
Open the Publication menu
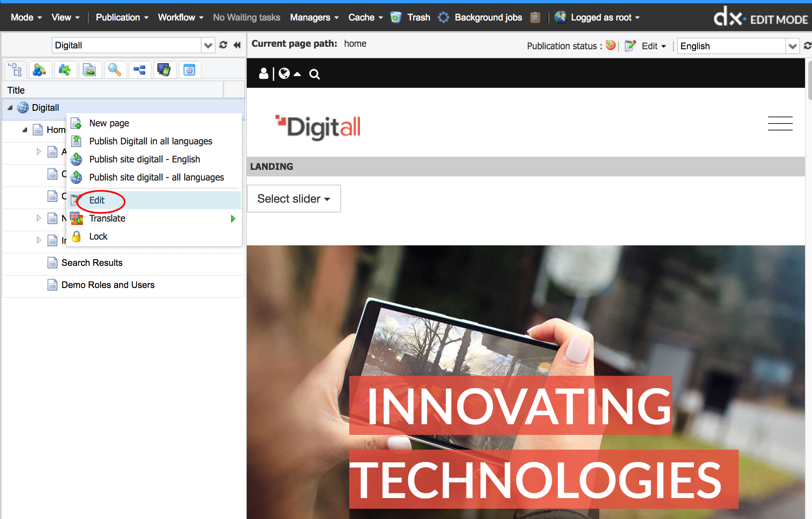[x=122, y=17]
